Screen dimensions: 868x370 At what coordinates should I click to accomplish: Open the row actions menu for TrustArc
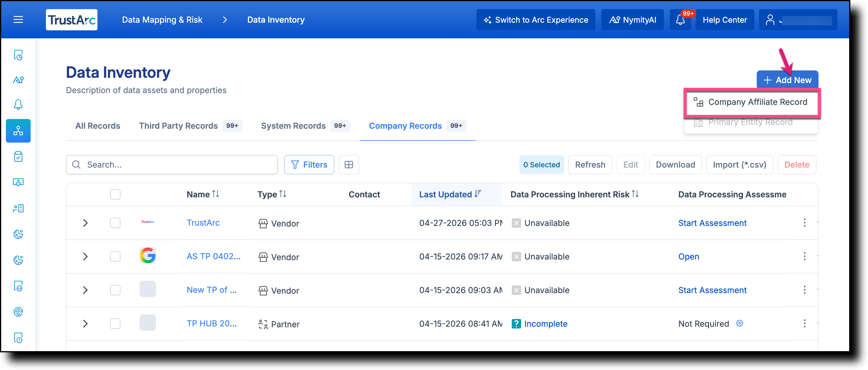(x=804, y=223)
